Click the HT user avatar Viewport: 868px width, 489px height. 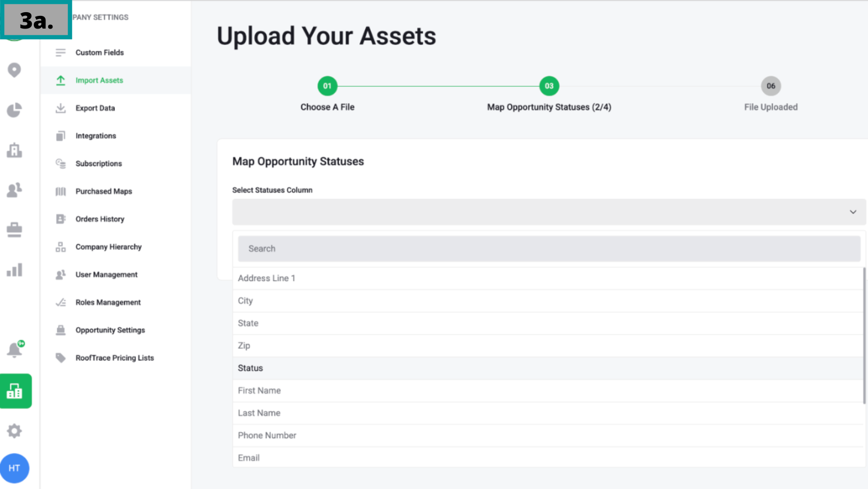(x=14, y=468)
